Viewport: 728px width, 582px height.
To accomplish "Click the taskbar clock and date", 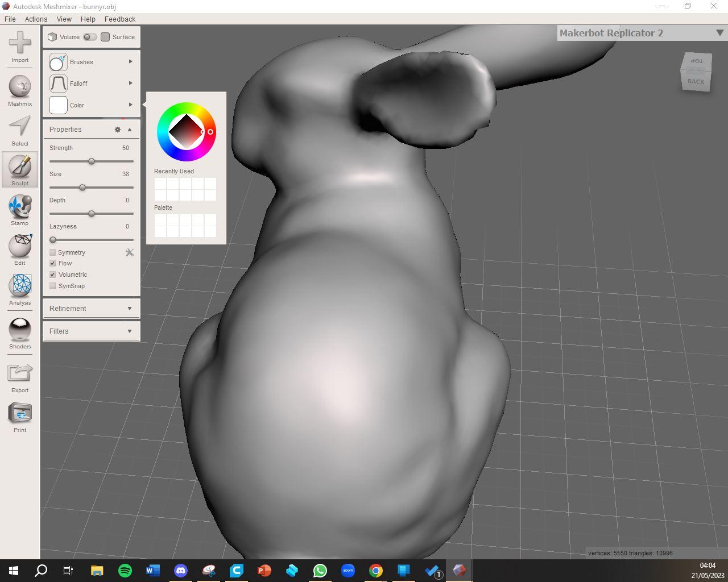I will [x=708, y=571].
